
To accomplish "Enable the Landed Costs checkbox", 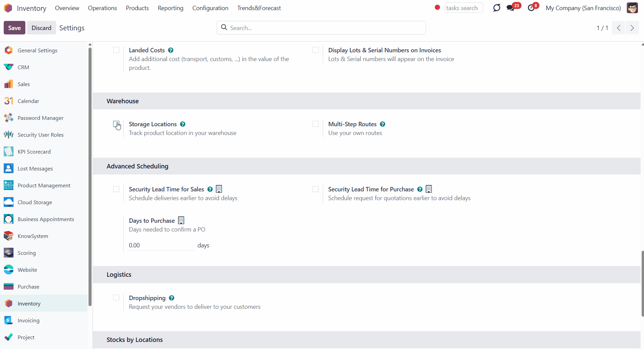I will point(116,50).
